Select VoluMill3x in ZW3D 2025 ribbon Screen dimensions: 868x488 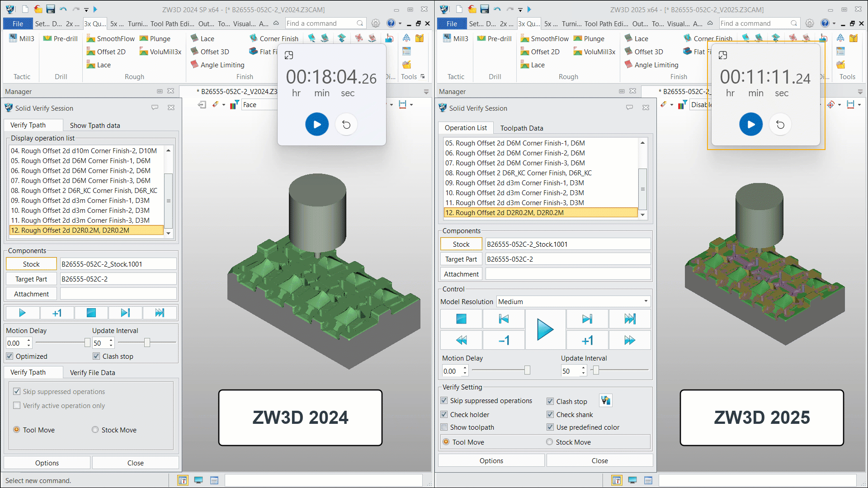pyautogui.click(x=594, y=52)
